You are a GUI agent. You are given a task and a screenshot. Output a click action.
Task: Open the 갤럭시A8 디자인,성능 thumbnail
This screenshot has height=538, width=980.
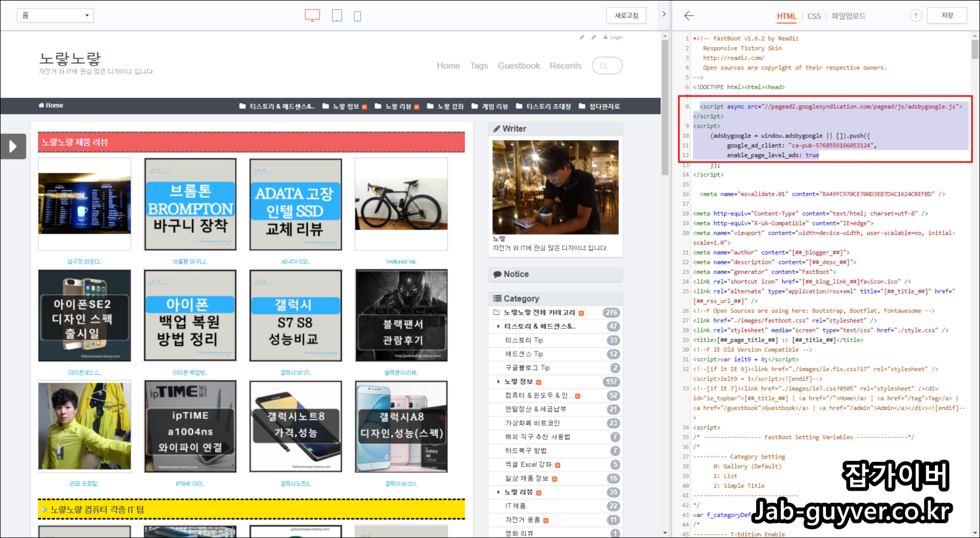point(401,426)
